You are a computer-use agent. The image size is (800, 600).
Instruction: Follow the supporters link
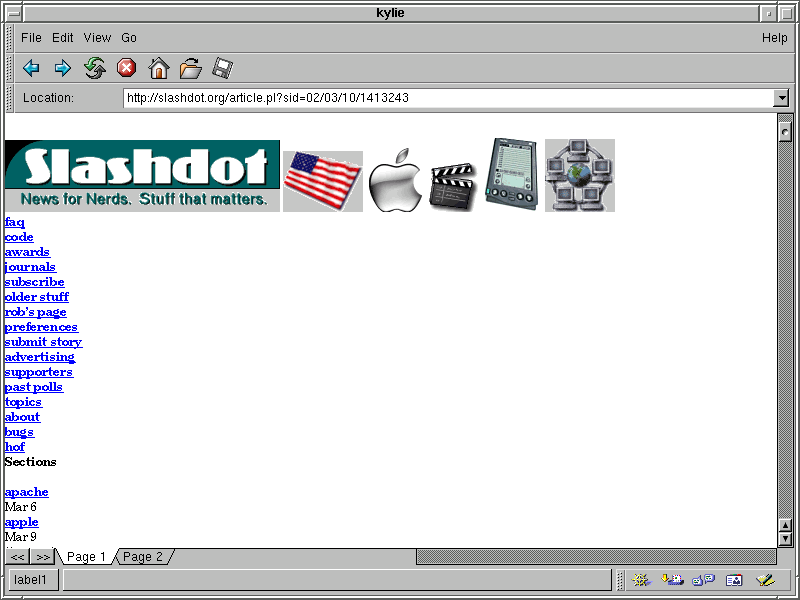point(39,372)
